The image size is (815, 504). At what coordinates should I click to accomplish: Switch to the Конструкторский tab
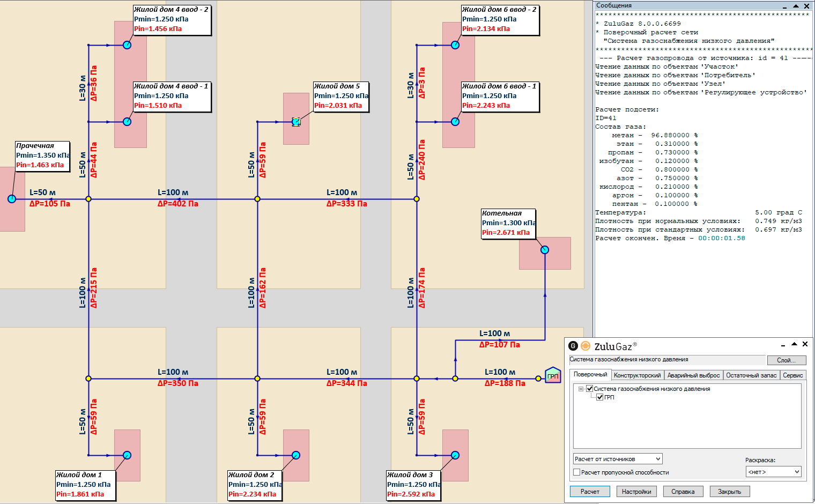[637, 375]
